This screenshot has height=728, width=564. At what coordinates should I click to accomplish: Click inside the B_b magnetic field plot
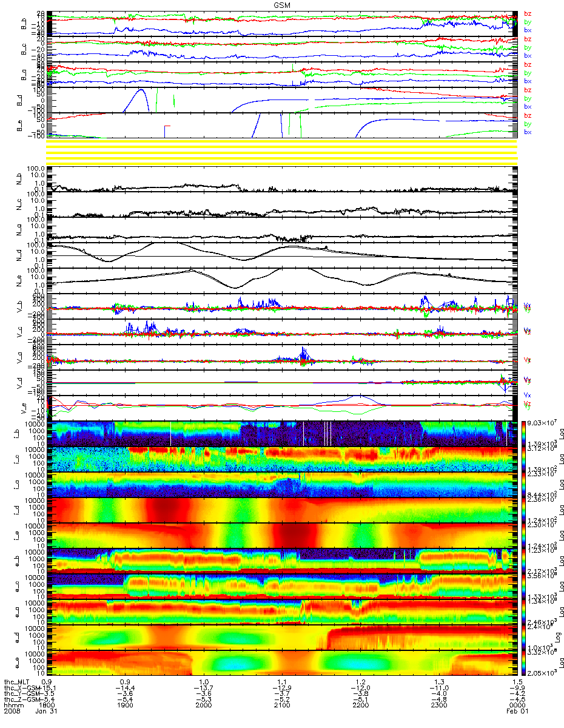[281, 24]
